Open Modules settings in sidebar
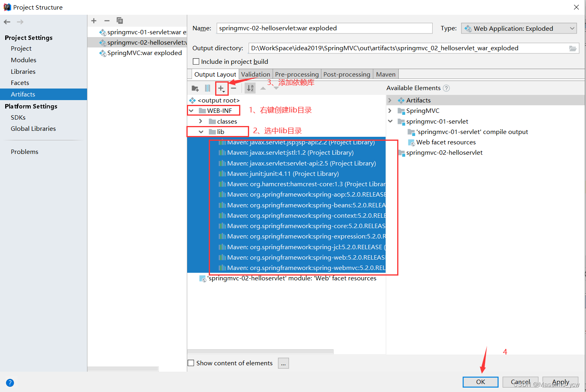This screenshot has width=586, height=392. click(24, 60)
